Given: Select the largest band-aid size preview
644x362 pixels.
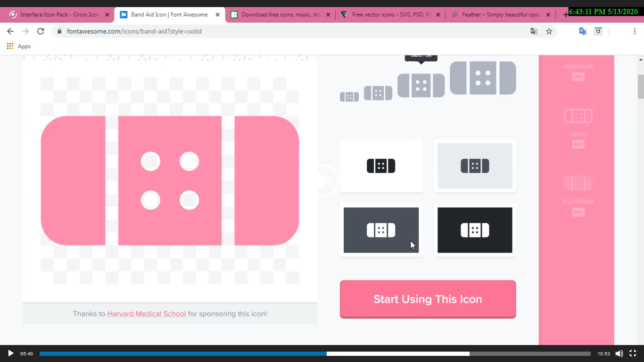Looking at the screenshot, I should point(483,78).
